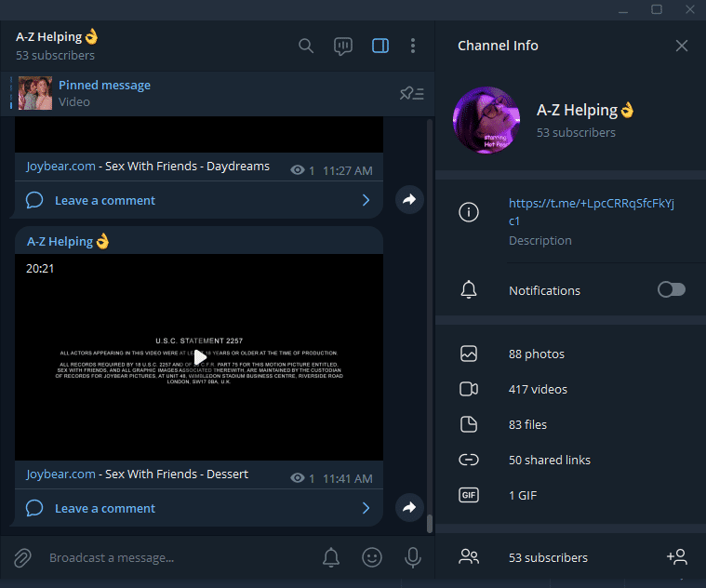The width and height of the screenshot is (706, 588).
Task: Click the Notifications bell icon in info panel
Action: point(469,289)
